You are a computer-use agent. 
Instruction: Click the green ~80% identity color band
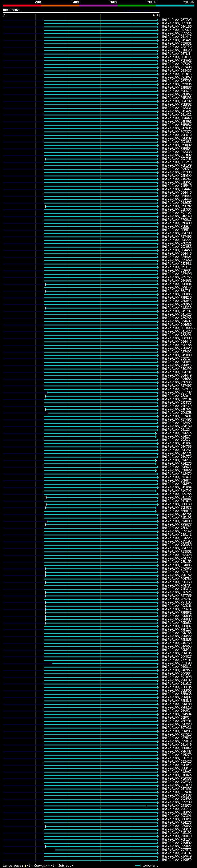tap(137, 6)
